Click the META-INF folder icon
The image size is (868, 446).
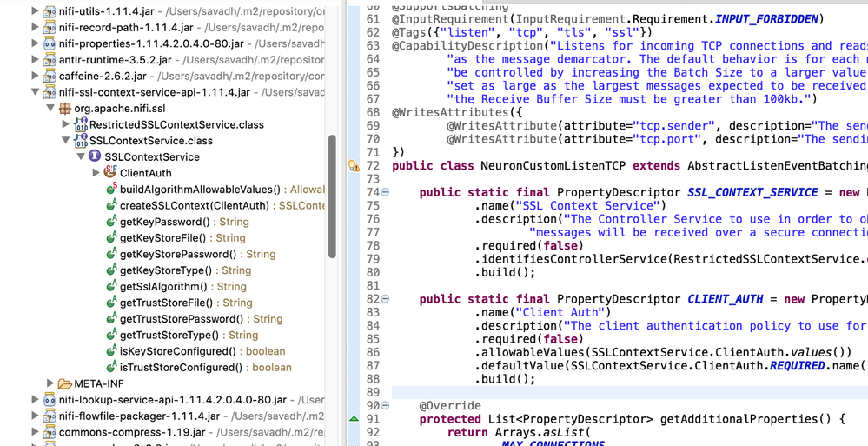coord(65,383)
